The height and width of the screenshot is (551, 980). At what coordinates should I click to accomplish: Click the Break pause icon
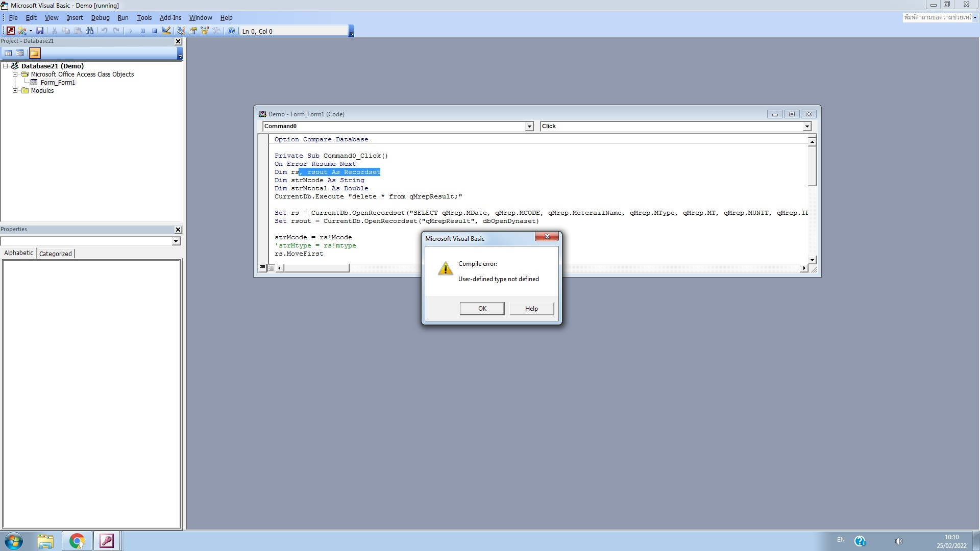142,31
